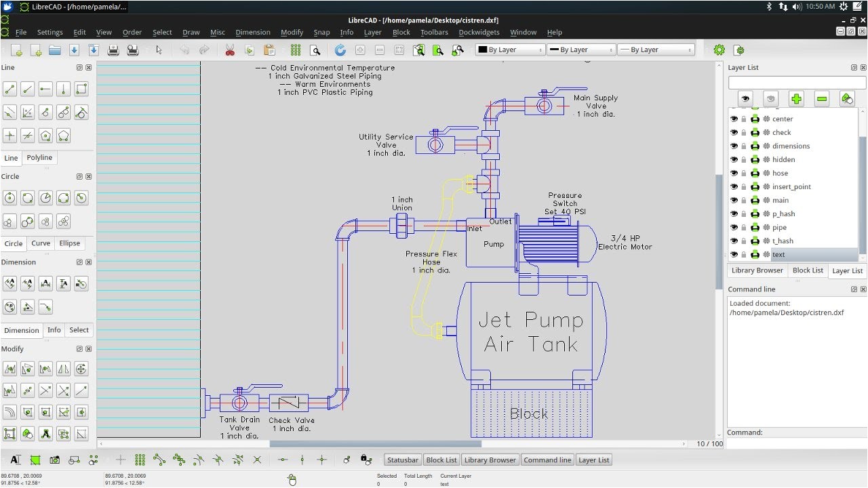Click the Paste clipboard icon
868x488 pixels.
point(269,50)
